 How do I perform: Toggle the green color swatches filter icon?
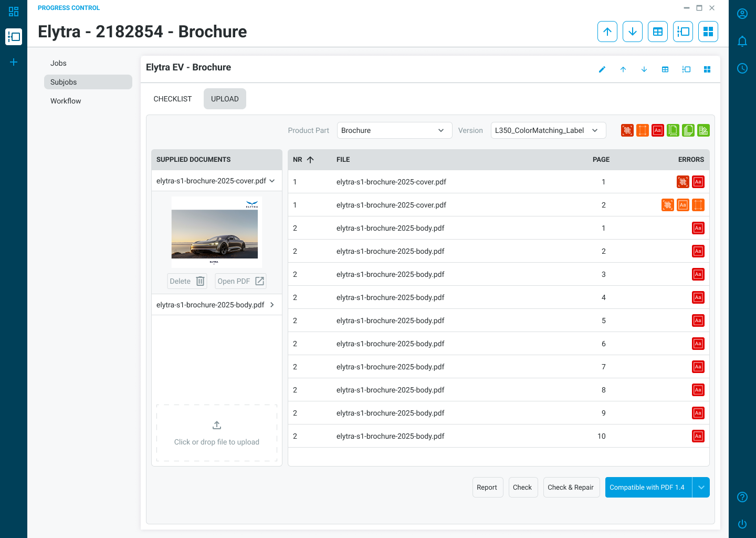click(703, 130)
